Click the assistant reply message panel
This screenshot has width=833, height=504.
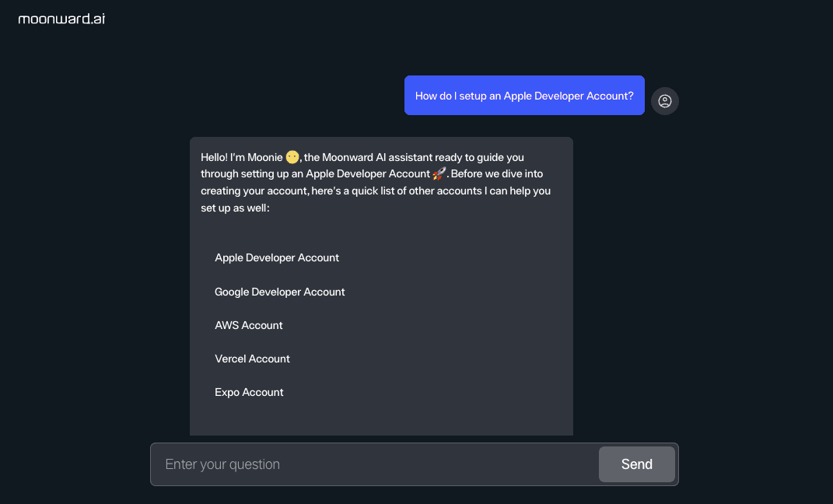[x=381, y=286]
